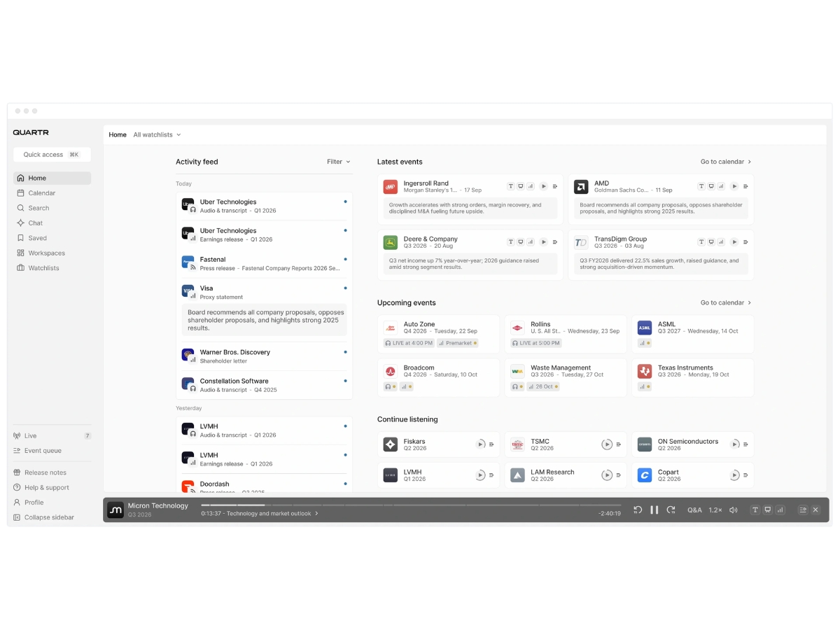840x630 pixels.
Task: Play the TransDigm Group event audio
Action: [734, 241]
